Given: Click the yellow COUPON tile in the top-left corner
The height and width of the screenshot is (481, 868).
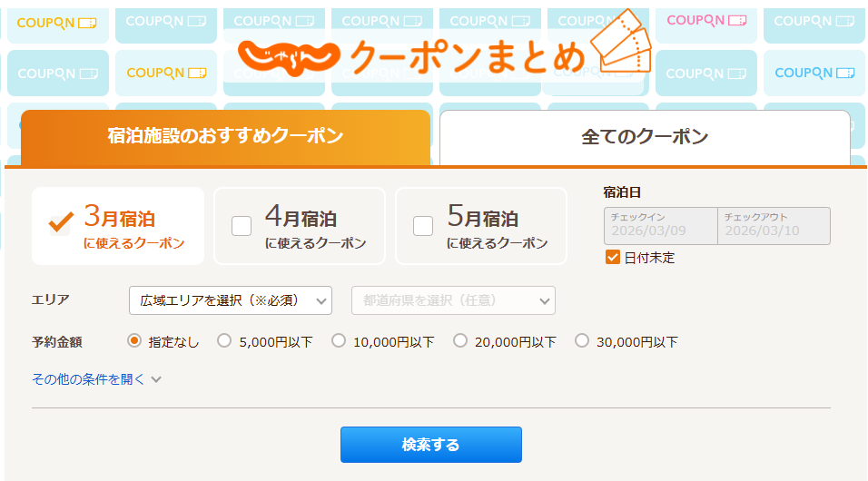Looking at the screenshot, I should [57, 22].
